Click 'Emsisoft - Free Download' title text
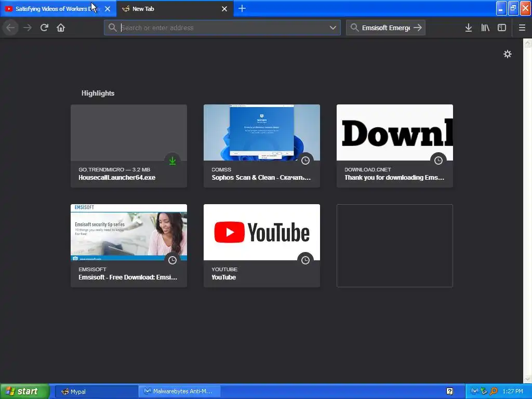The width and height of the screenshot is (532, 399). [128, 277]
